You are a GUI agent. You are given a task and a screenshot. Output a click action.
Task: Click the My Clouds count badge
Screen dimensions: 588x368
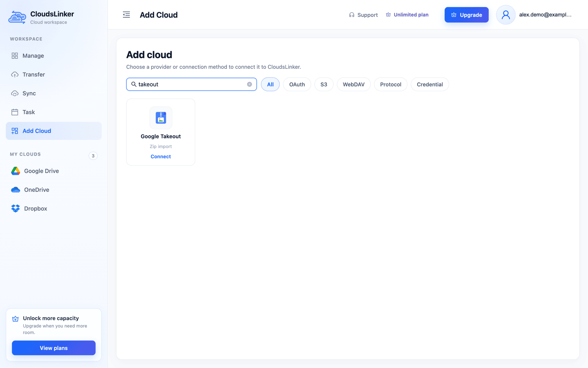tap(93, 156)
